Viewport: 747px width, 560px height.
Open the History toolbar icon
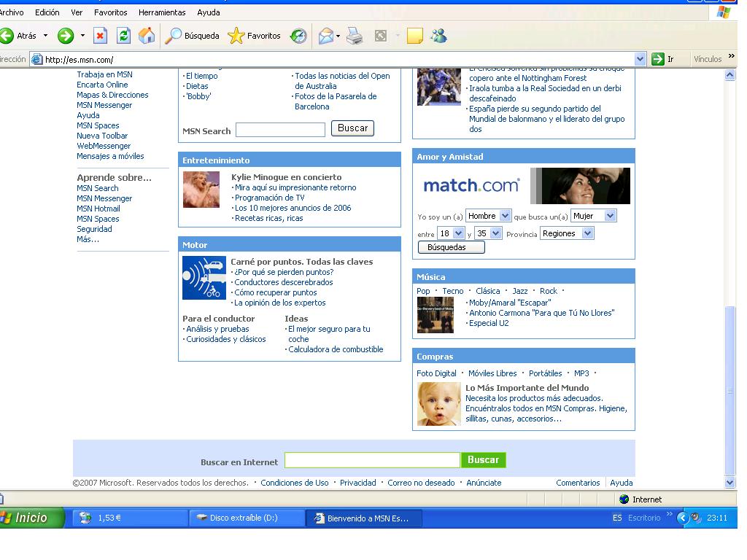(298, 36)
